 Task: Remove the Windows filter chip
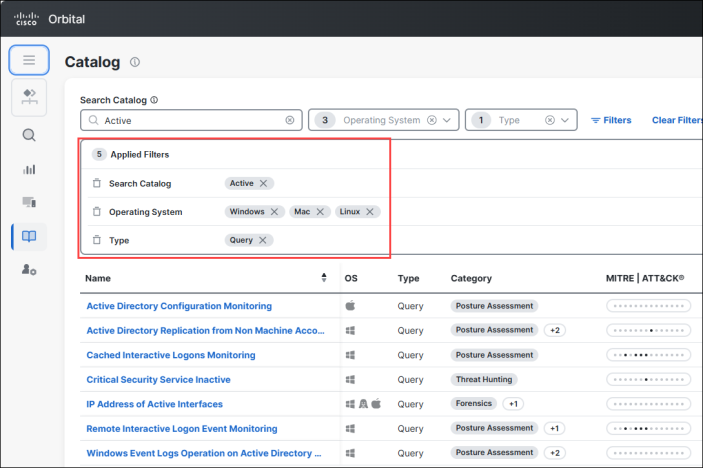274,212
